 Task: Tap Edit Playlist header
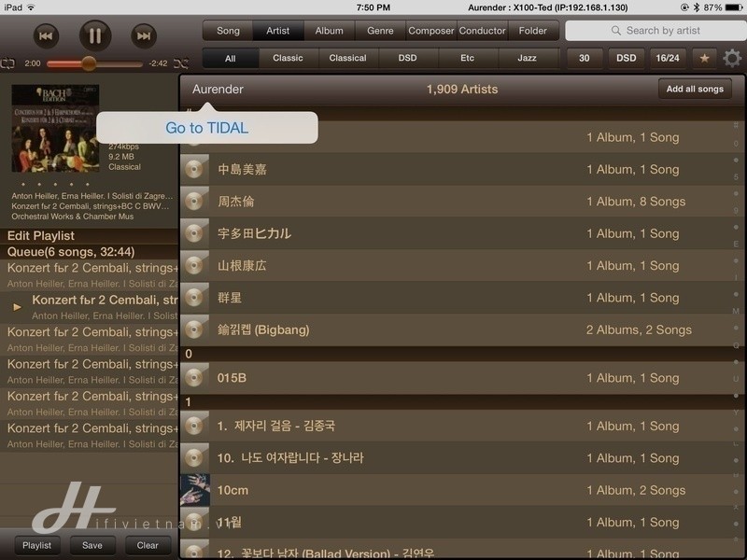coord(89,236)
